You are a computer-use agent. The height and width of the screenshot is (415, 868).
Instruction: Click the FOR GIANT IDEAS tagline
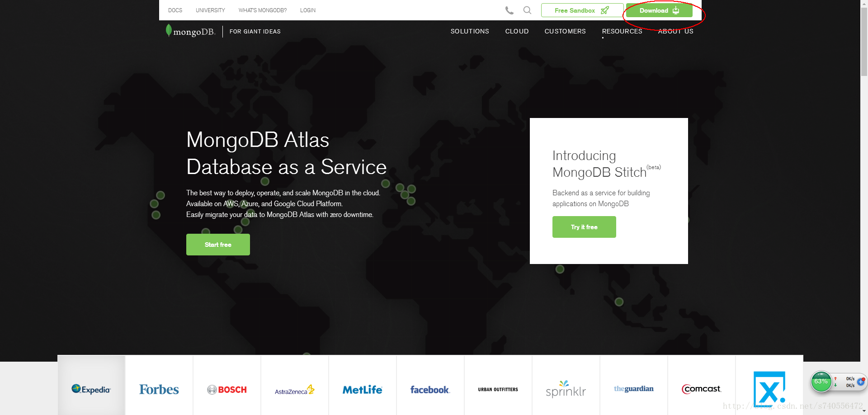(255, 31)
